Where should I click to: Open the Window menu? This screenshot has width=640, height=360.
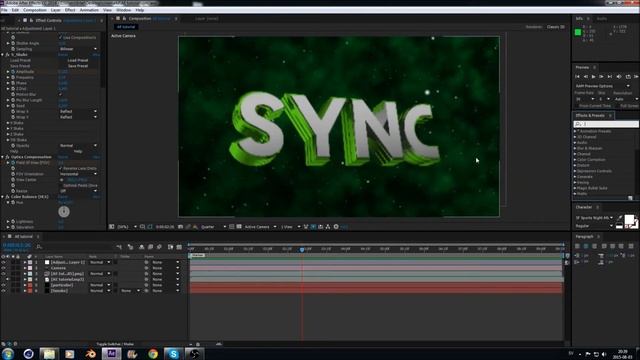point(124,10)
